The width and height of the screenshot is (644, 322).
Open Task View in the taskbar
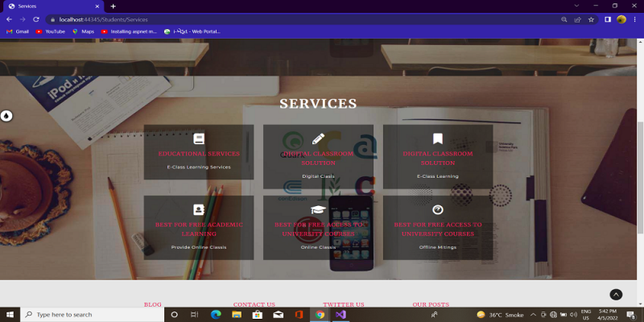pos(195,315)
